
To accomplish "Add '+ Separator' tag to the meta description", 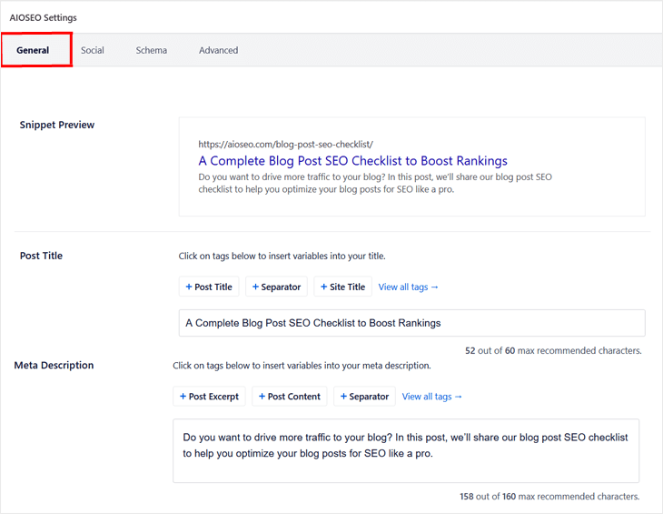I will (x=364, y=396).
